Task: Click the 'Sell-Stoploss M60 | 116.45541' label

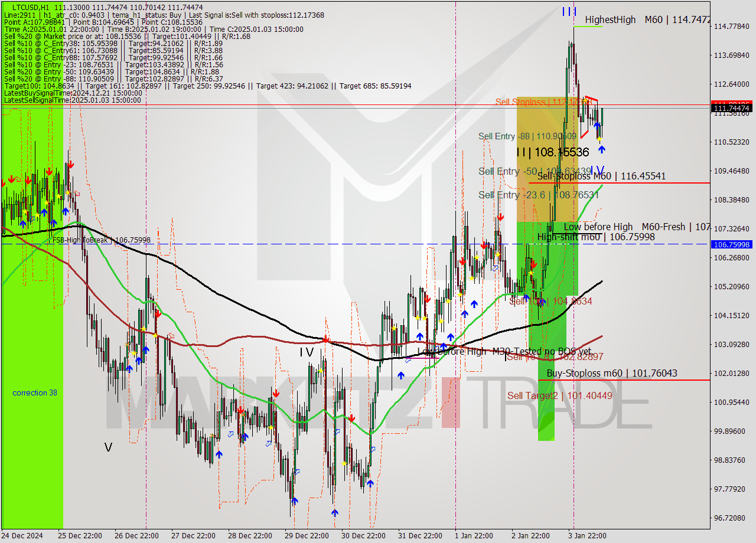Action: tap(601, 176)
